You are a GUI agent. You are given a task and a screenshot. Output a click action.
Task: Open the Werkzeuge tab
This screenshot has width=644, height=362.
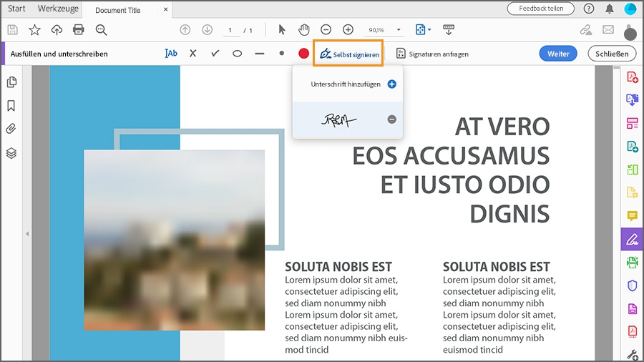tap(58, 9)
